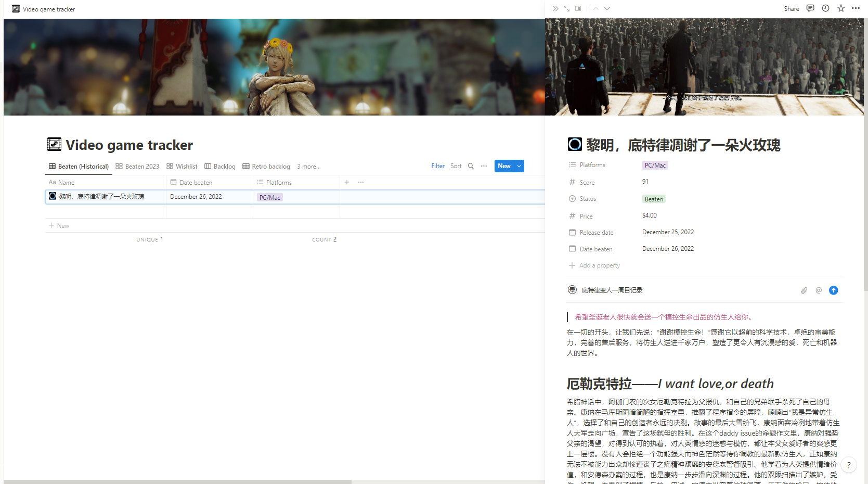Click the Beaten status tag
868x484 pixels.
pyautogui.click(x=654, y=199)
